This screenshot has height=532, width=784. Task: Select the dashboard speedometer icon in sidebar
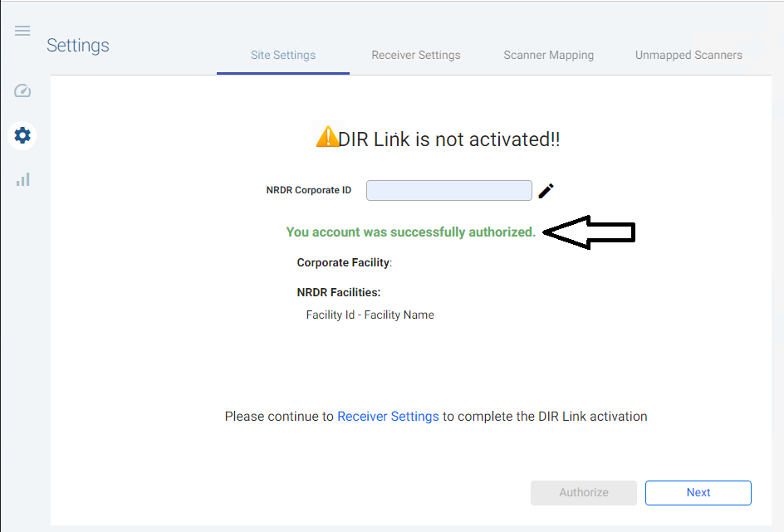22,90
